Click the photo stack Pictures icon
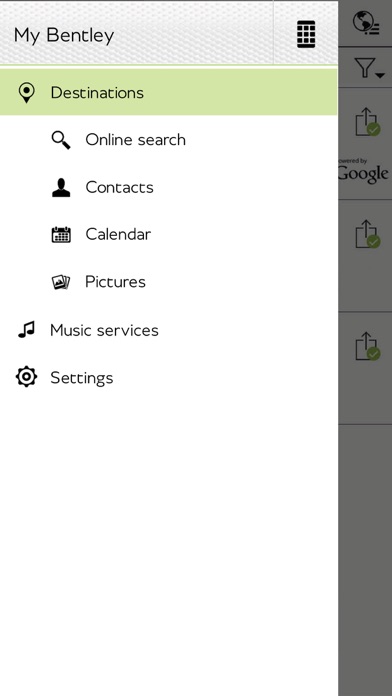Viewport: 392px width, 696px height. click(x=61, y=282)
